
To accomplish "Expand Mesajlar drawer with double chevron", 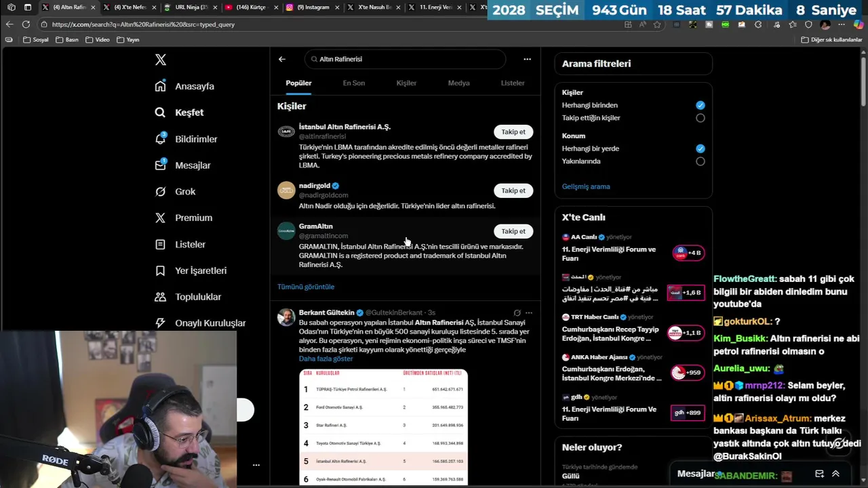I will 835,474.
